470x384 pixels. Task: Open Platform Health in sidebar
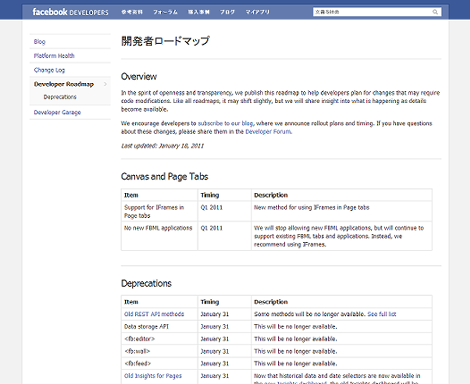tap(54, 56)
